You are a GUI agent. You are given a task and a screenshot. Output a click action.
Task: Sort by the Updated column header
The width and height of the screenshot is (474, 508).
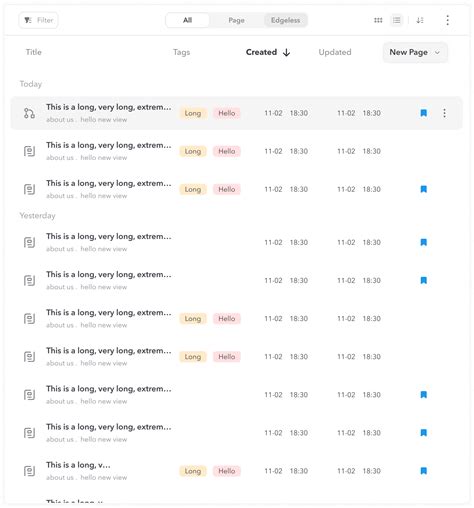pyautogui.click(x=335, y=52)
